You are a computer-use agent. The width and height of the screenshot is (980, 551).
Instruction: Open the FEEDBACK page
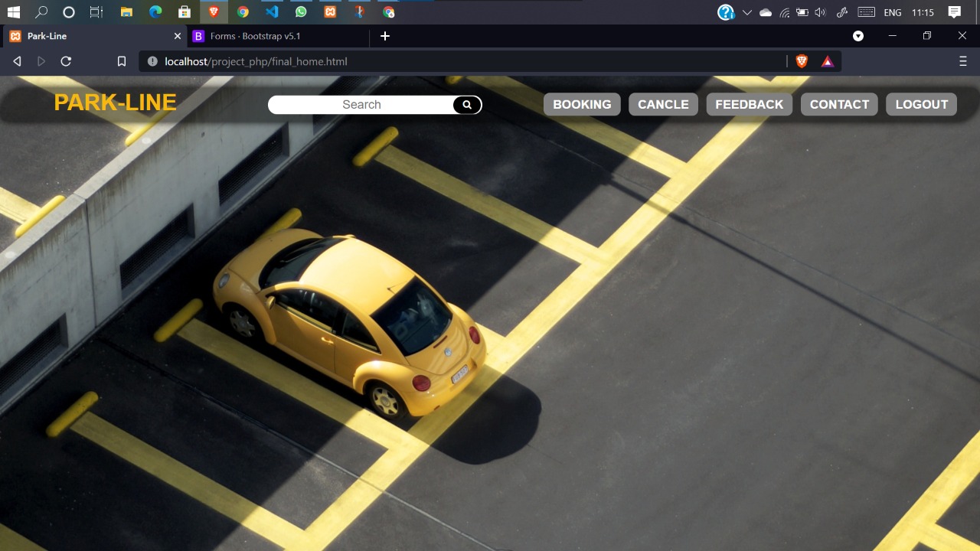point(749,105)
